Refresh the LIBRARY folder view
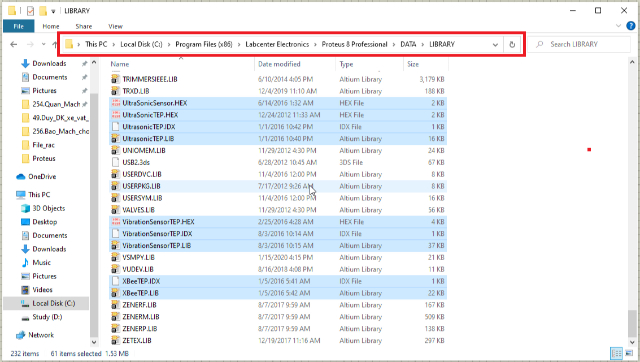The height and width of the screenshot is (362, 640). (512, 44)
